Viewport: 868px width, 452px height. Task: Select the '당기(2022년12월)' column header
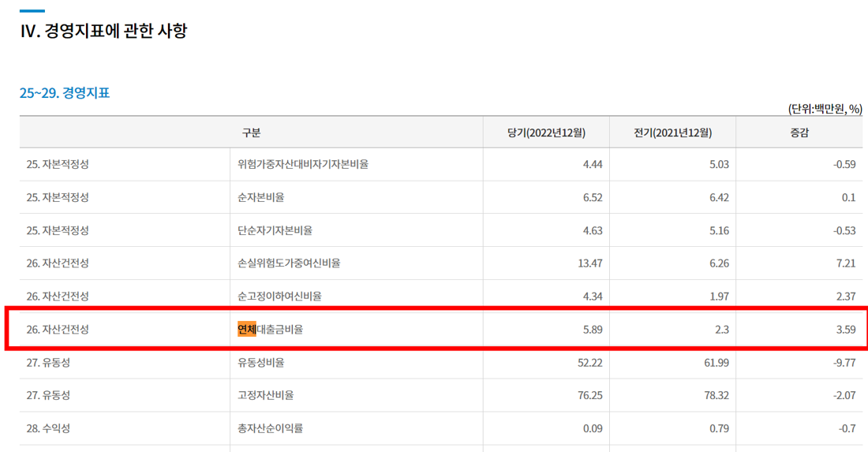click(546, 133)
